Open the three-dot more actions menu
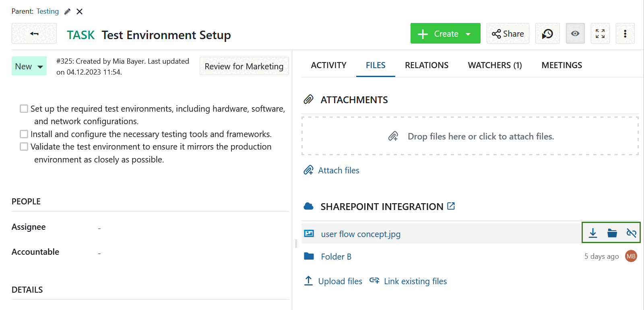 pos(625,34)
